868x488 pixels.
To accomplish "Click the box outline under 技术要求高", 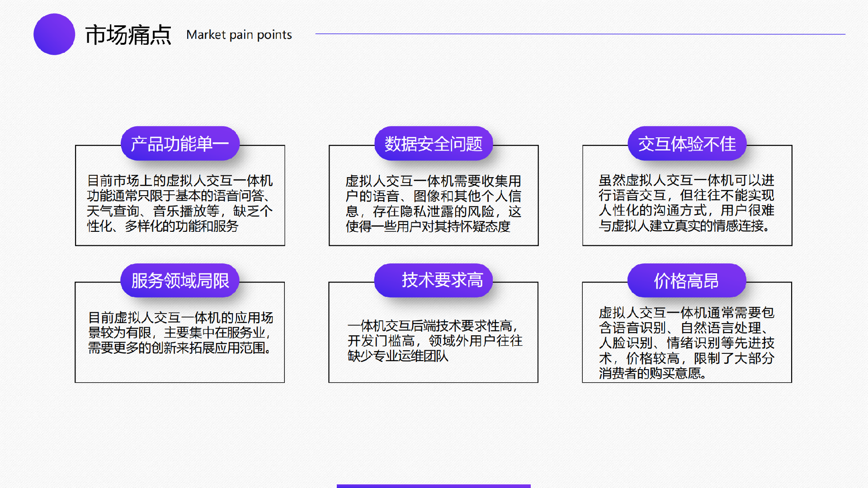I will click(433, 382).
